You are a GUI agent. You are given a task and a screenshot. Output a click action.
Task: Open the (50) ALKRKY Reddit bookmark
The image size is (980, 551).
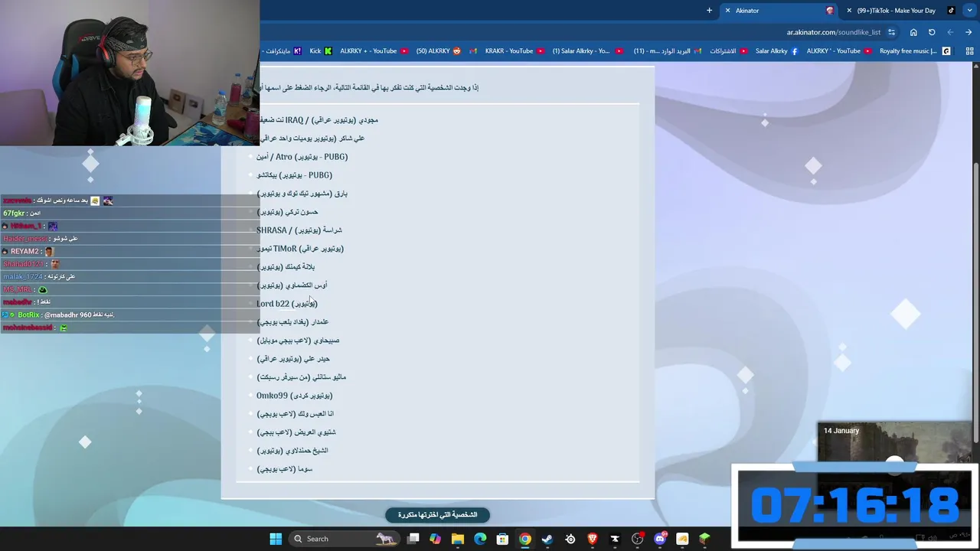pyautogui.click(x=439, y=51)
